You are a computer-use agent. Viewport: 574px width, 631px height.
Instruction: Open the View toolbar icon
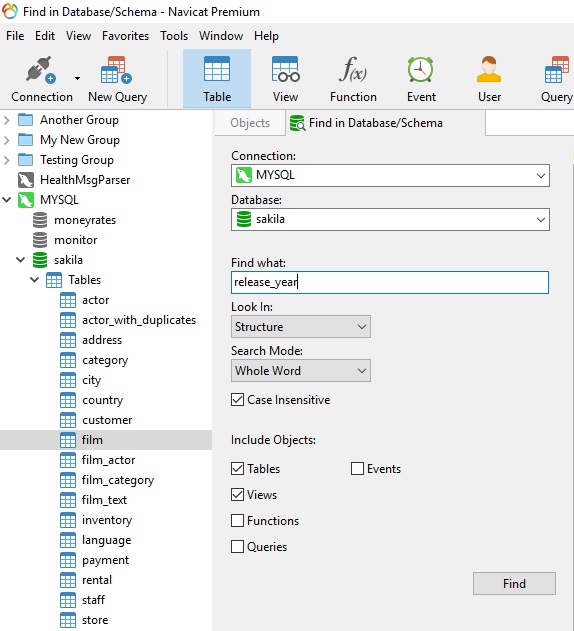pyautogui.click(x=285, y=70)
